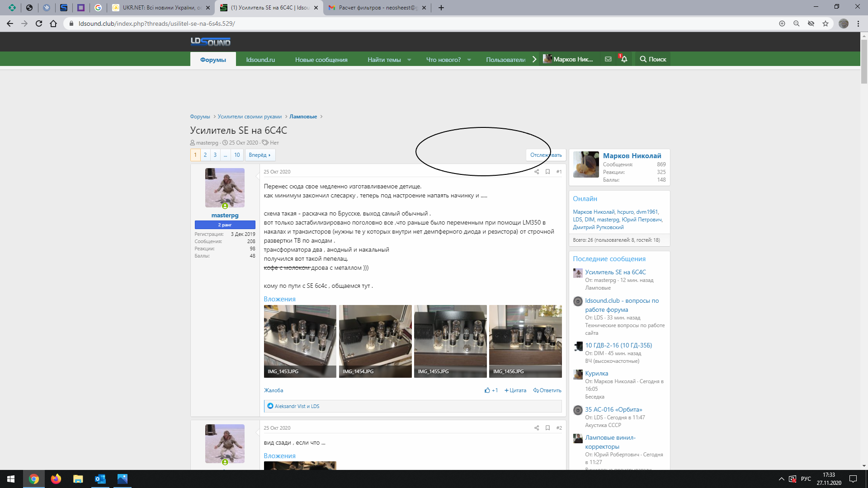Open IMG_1455.JPG attachment thumbnail
This screenshot has width=868, height=488.
coord(450,341)
